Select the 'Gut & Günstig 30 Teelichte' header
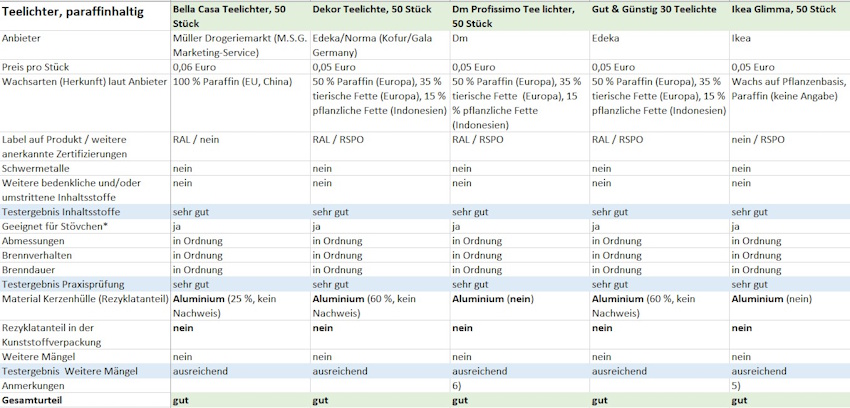 658,8
